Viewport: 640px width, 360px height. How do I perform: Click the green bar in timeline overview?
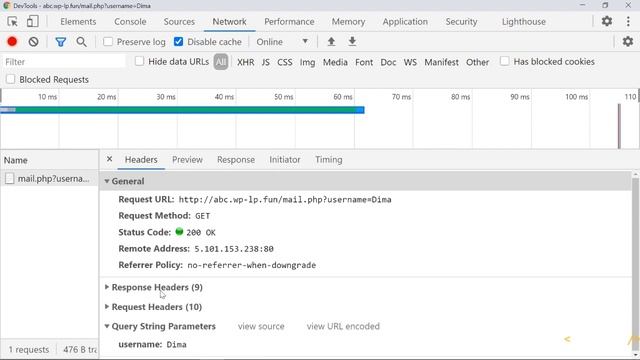pos(182,110)
